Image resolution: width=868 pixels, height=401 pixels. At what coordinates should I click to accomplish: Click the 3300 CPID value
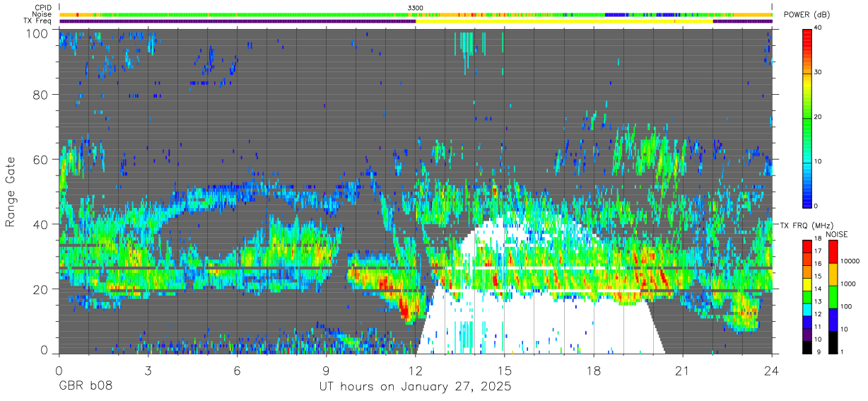click(416, 8)
